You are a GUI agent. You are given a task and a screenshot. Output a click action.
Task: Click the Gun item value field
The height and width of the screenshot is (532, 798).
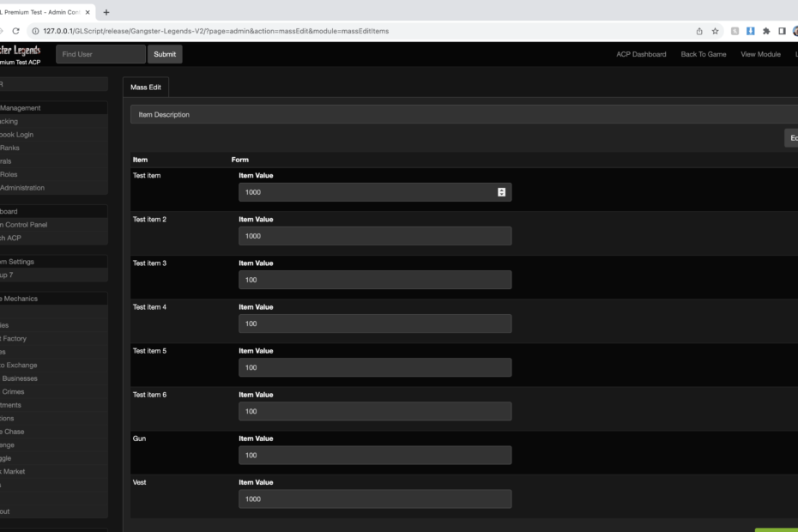click(x=375, y=455)
